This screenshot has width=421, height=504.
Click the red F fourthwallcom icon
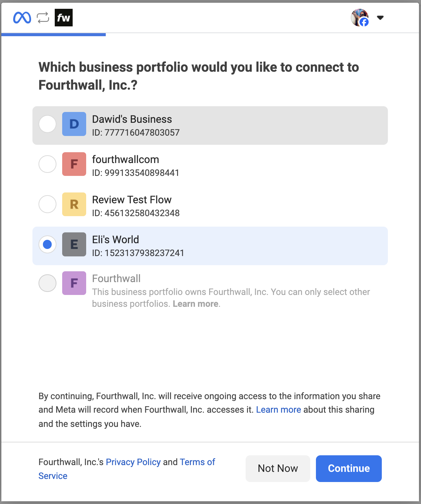click(x=74, y=164)
